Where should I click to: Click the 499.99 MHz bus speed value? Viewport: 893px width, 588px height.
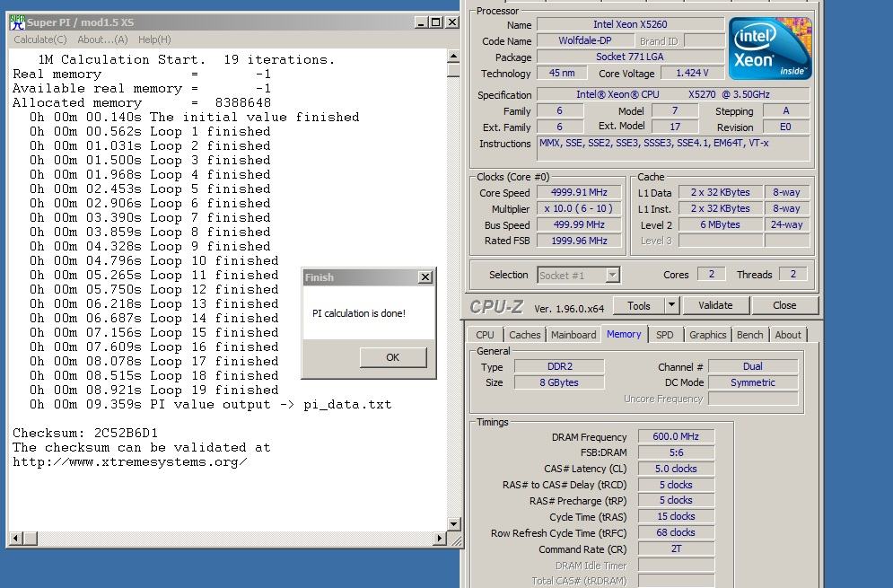click(x=579, y=224)
